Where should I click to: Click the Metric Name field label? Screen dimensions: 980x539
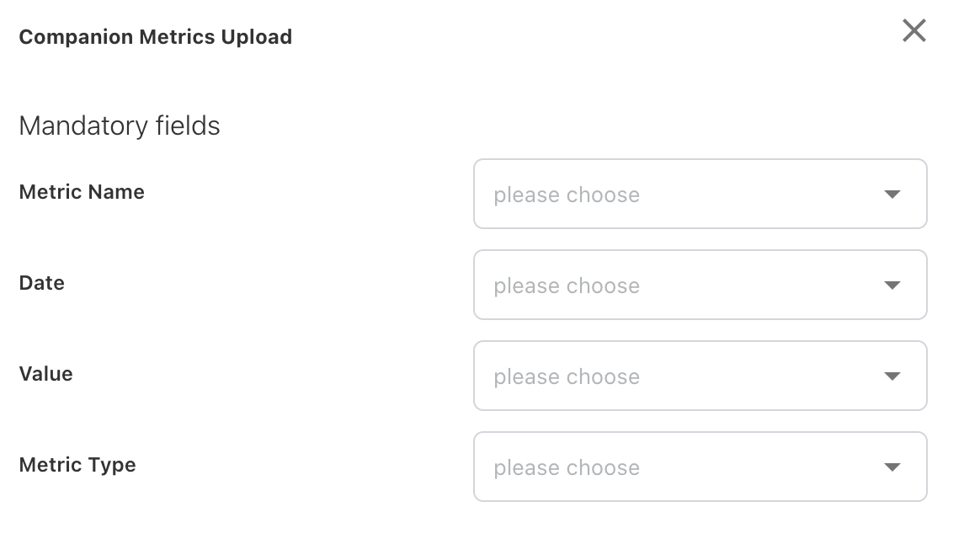(82, 192)
